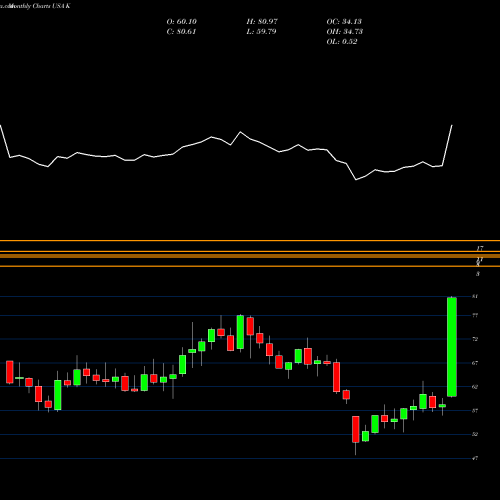Click the "OC: 34.13" value
The image size is (500, 500).
pos(344,22)
